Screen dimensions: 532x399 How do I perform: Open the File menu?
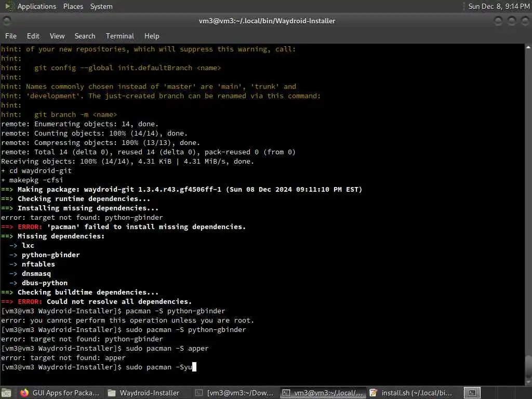click(10, 36)
